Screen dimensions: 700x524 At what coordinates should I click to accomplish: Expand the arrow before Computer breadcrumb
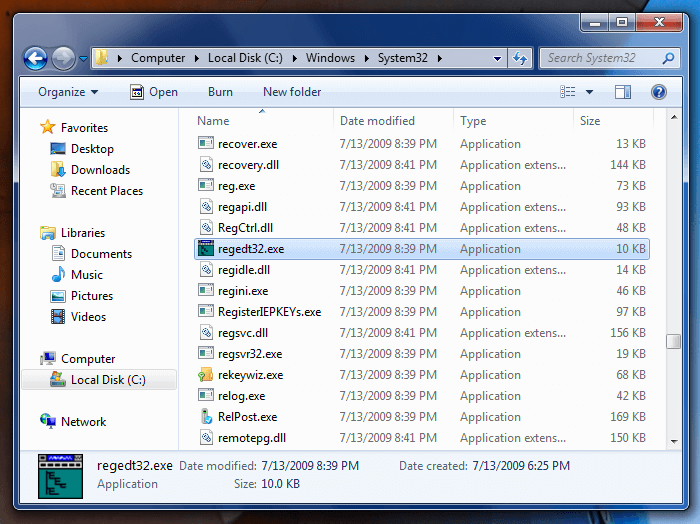tap(120, 58)
